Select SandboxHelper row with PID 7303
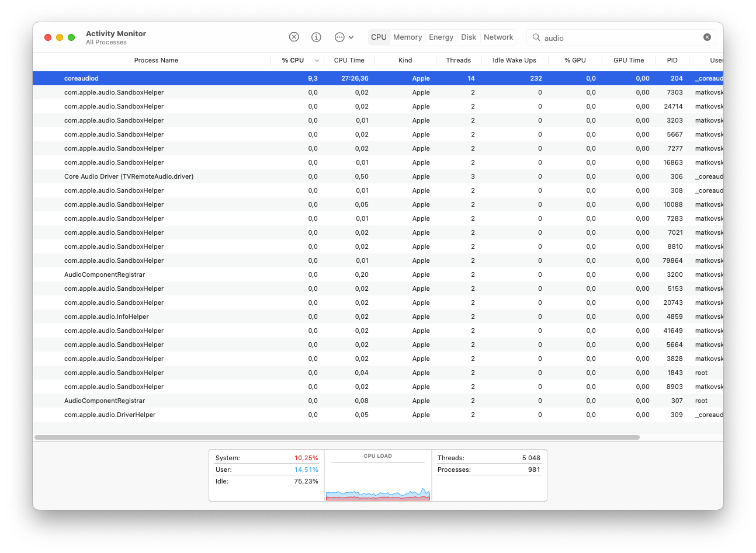756x553 pixels. pyautogui.click(x=378, y=92)
